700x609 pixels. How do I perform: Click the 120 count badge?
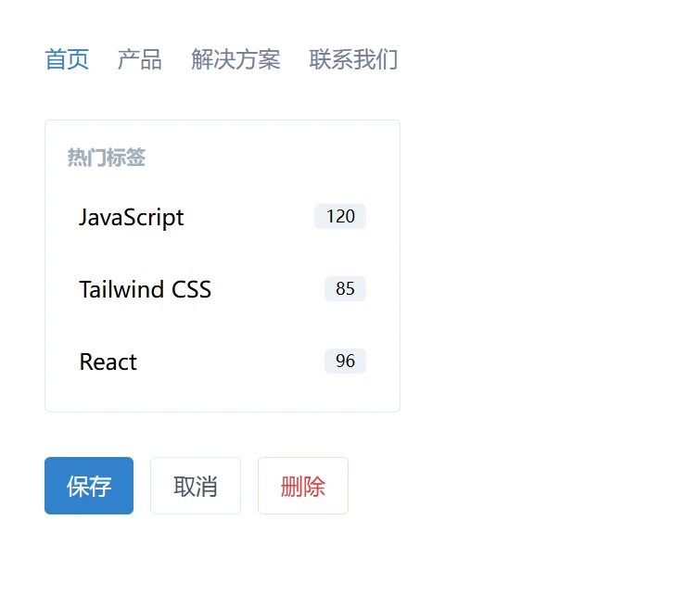340,217
